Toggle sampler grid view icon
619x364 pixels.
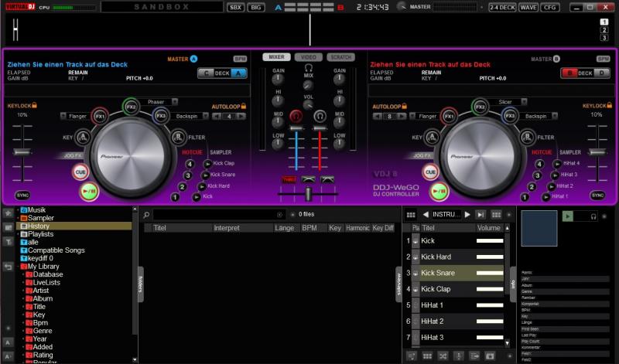click(x=411, y=215)
